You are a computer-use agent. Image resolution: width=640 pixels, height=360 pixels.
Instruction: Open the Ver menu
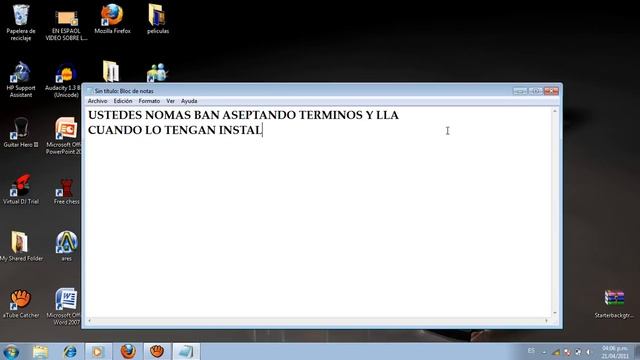coord(170,101)
